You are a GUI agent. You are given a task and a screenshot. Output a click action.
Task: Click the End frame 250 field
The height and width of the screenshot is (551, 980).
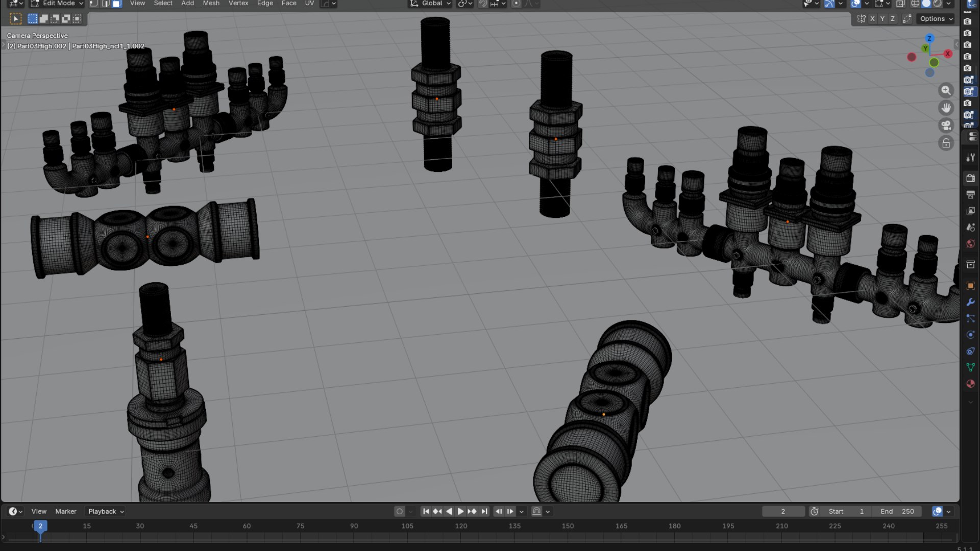[x=897, y=511]
